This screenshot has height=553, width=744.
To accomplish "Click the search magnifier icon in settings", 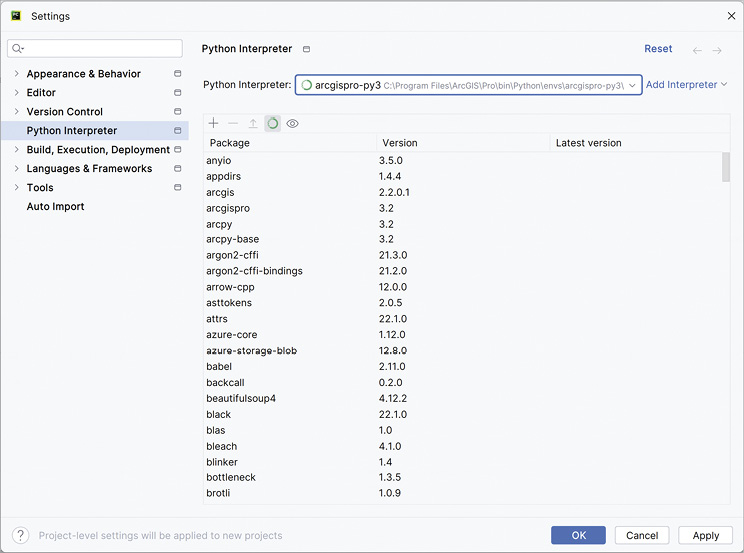I will coord(18,48).
